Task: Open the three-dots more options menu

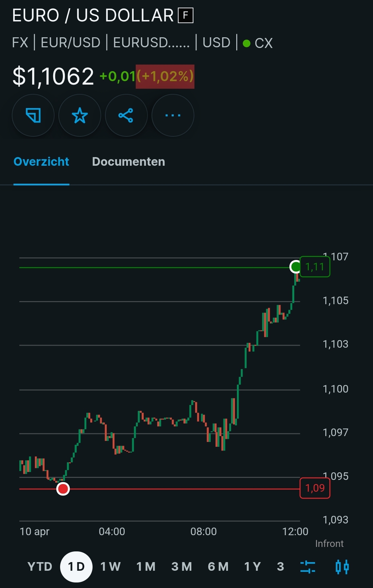Action: 173,115
